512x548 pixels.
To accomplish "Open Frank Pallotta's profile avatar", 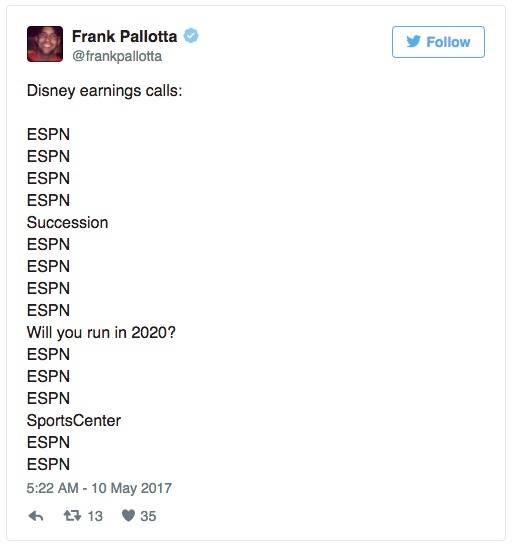I will tap(45, 44).
